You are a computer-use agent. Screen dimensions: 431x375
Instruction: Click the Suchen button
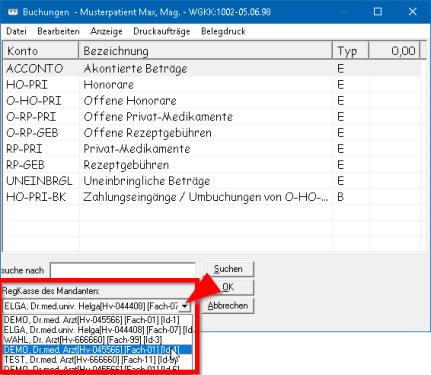(228, 269)
